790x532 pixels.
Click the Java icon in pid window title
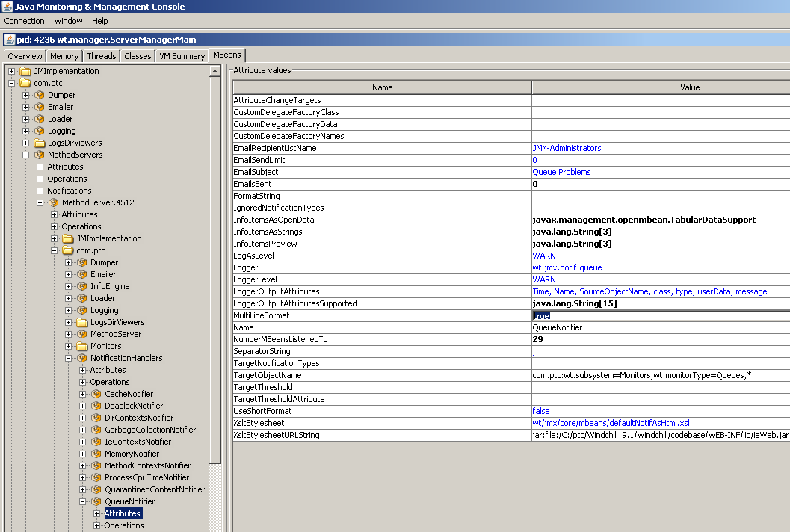coord(9,40)
